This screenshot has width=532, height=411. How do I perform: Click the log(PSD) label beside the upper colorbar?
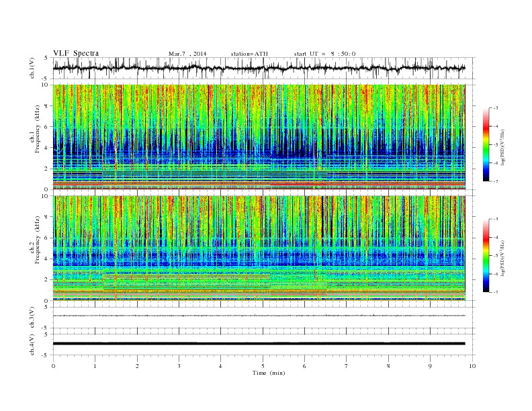[x=502, y=148]
